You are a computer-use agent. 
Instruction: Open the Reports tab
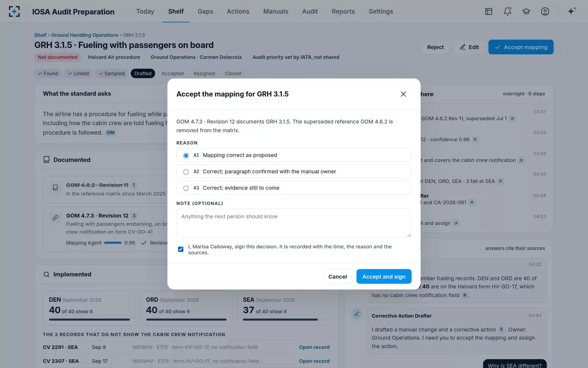click(x=343, y=11)
